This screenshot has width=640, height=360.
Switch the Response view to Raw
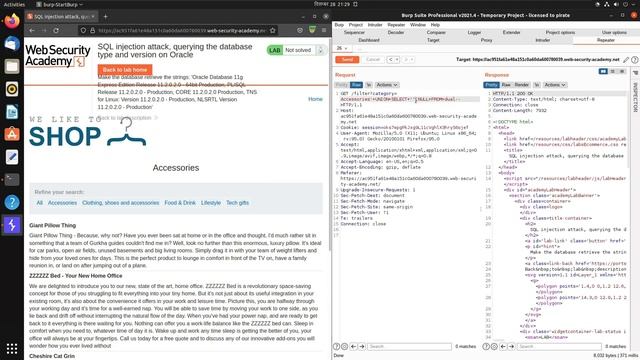pyautogui.click(x=506, y=85)
